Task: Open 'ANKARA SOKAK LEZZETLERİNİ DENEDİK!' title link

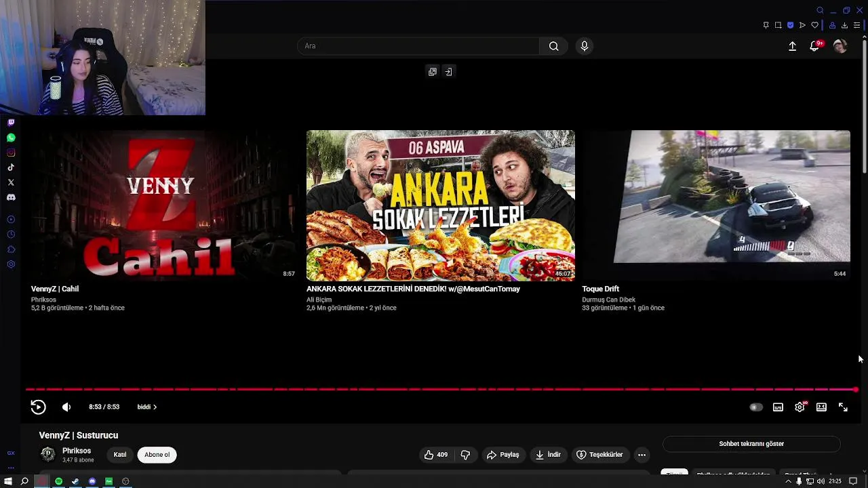Action: coord(413,289)
